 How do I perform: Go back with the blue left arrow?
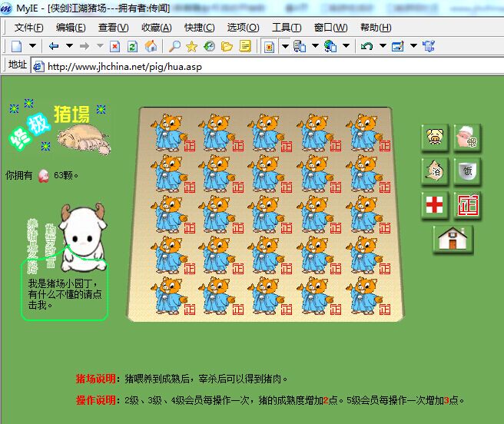pos(54,46)
